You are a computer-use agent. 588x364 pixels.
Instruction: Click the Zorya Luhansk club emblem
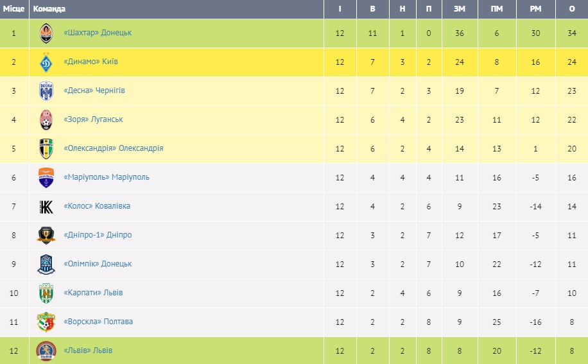[46, 119]
